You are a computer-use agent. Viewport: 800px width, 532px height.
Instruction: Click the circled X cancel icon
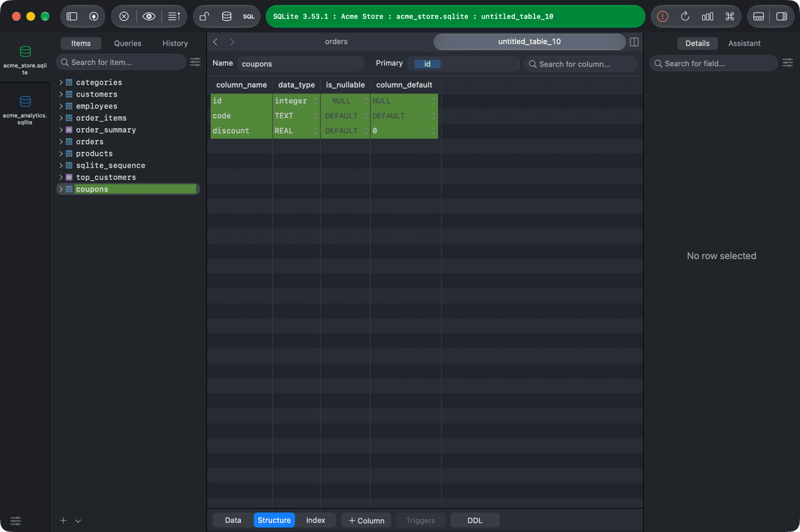pos(124,16)
